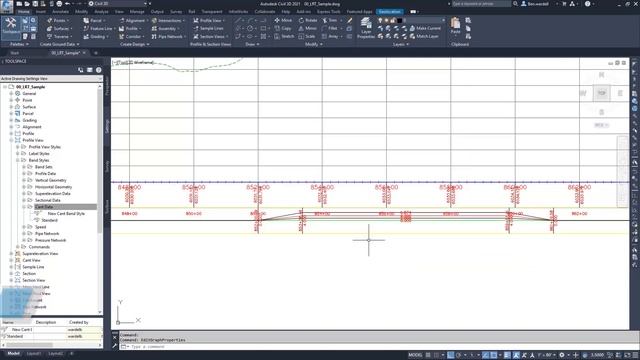The image size is (640, 360).
Task: Collapse the Profile View node
Action: [11, 140]
